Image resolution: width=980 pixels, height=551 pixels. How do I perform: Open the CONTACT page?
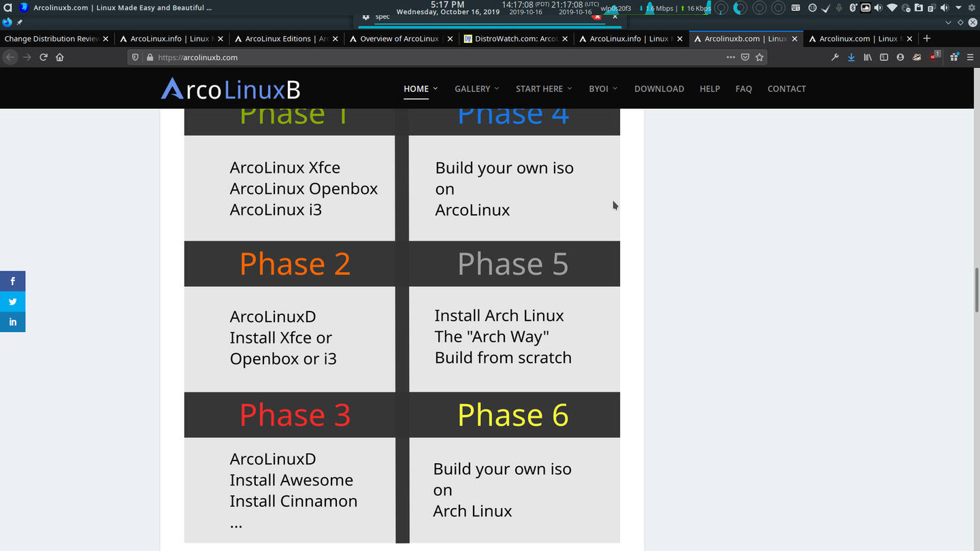pyautogui.click(x=787, y=88)
